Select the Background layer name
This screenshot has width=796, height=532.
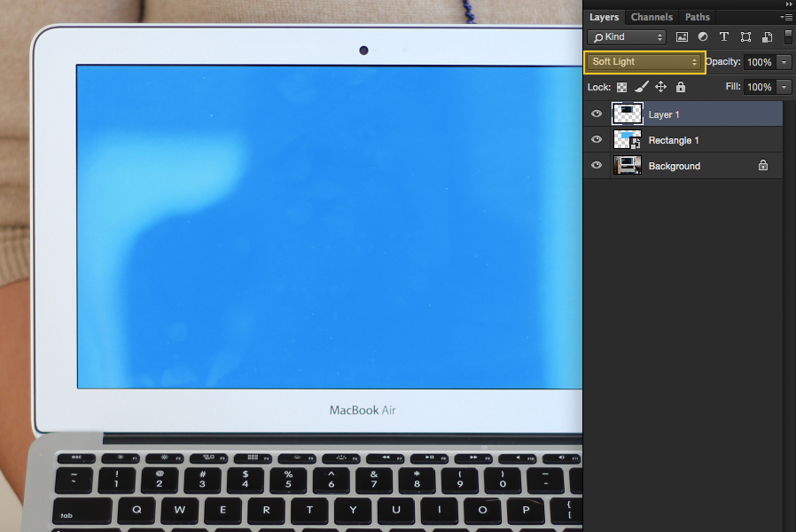(675, 166)
